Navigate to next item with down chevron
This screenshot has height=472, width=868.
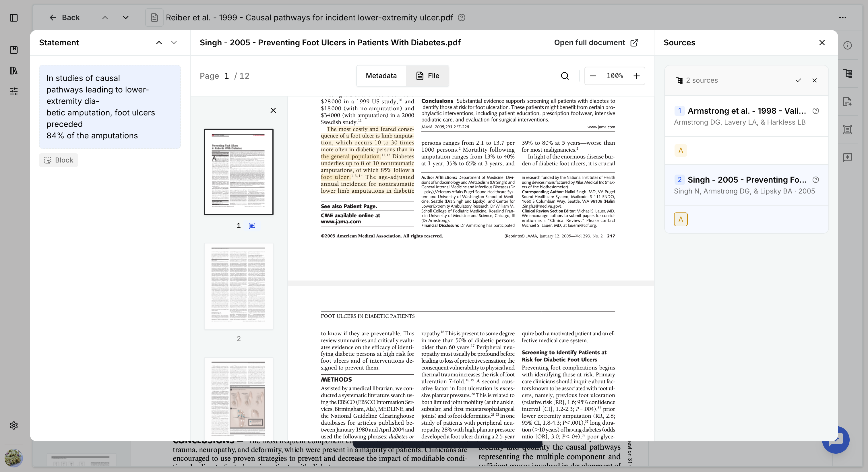click(126, 18)
